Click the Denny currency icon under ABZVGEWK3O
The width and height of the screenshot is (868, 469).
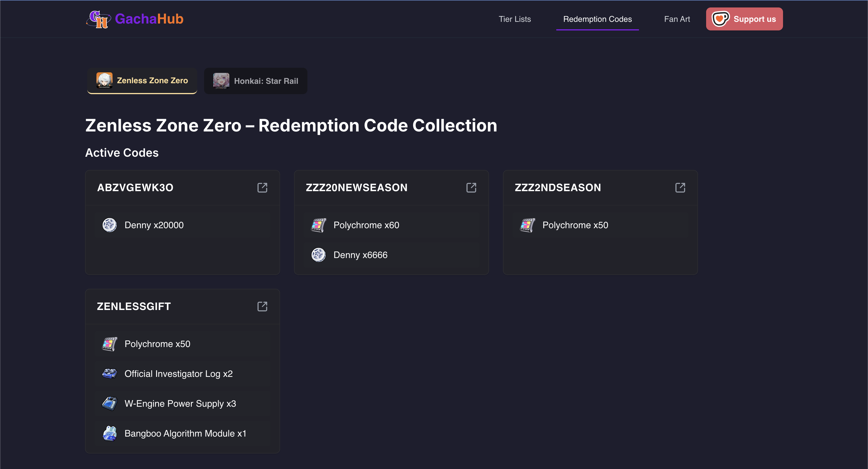point(109,225)
